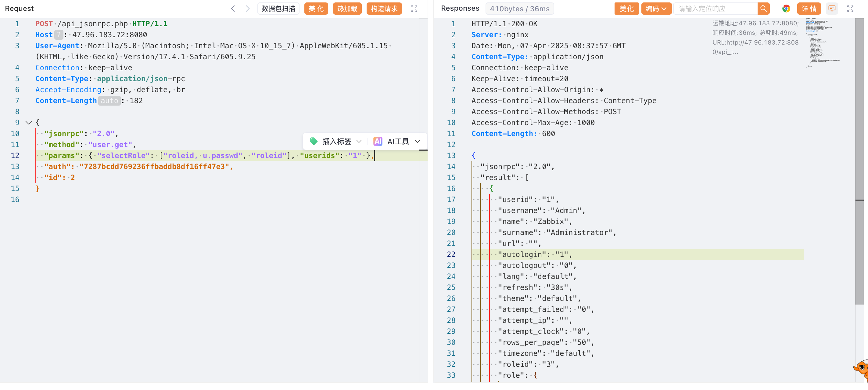Collapse the JSON body at line 9
The width and height of the screenshot is (868, 390).
click(x=29, y=123)
